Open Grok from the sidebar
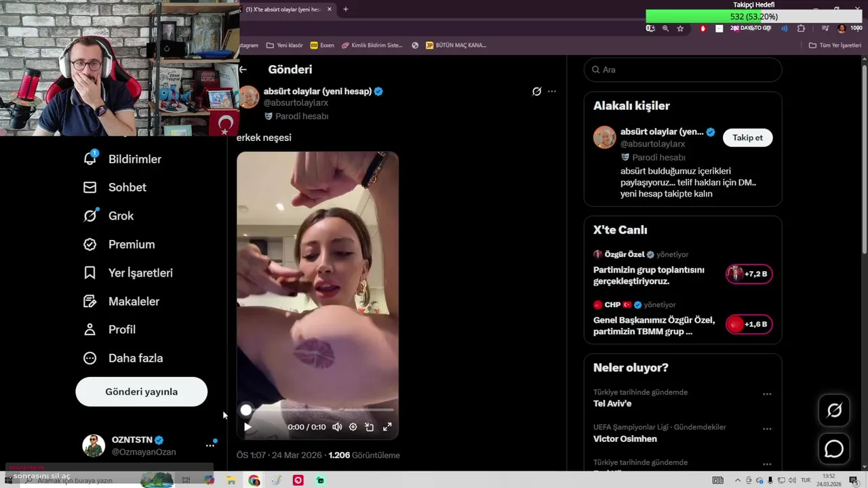This screenshot has height=488, width=868. 108,216
